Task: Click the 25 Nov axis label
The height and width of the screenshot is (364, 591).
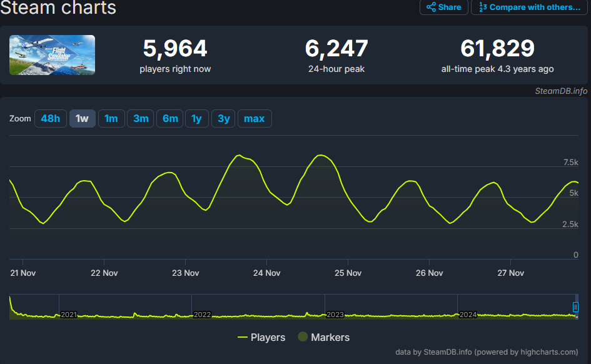Action: pyautogui.click(x=348, y=273)
